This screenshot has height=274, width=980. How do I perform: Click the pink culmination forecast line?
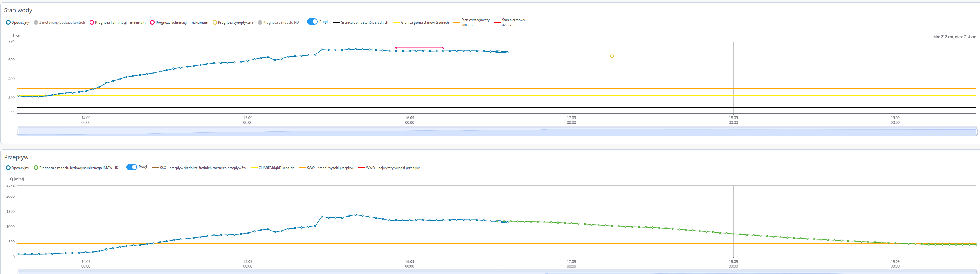coord(420,48)
